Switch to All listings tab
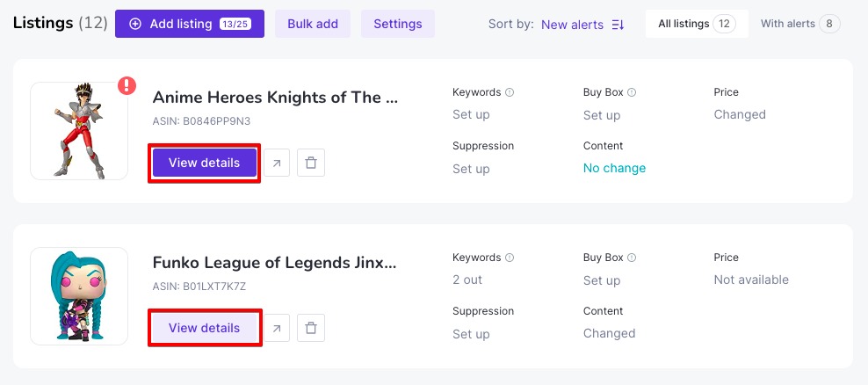This screenshot has height=385, width=868. pyautogui.click(x=697, y=24)
